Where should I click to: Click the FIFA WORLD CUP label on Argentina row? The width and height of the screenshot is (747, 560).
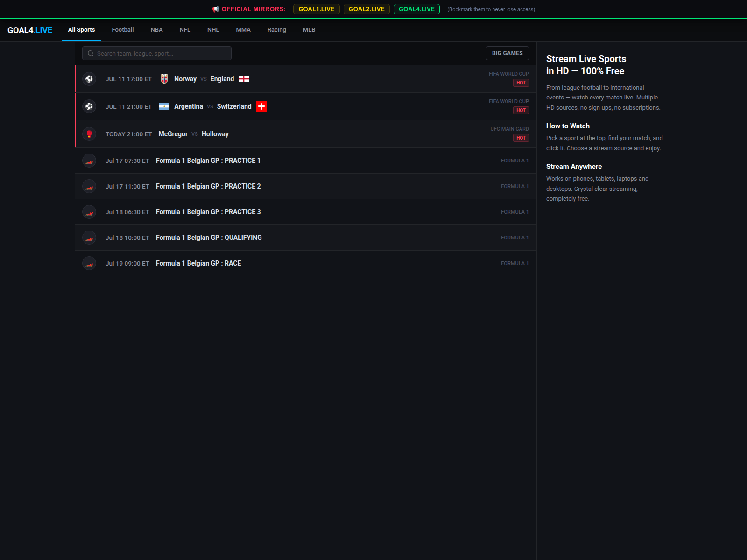point(509,101)
